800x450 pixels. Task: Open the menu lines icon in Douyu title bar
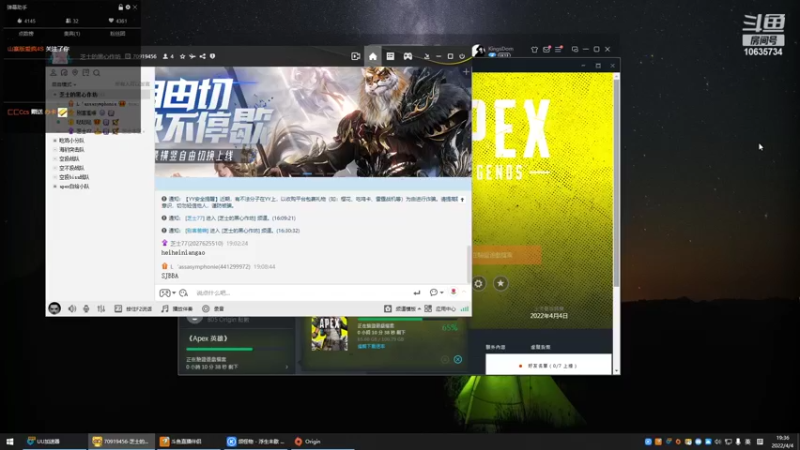(558, 49)
